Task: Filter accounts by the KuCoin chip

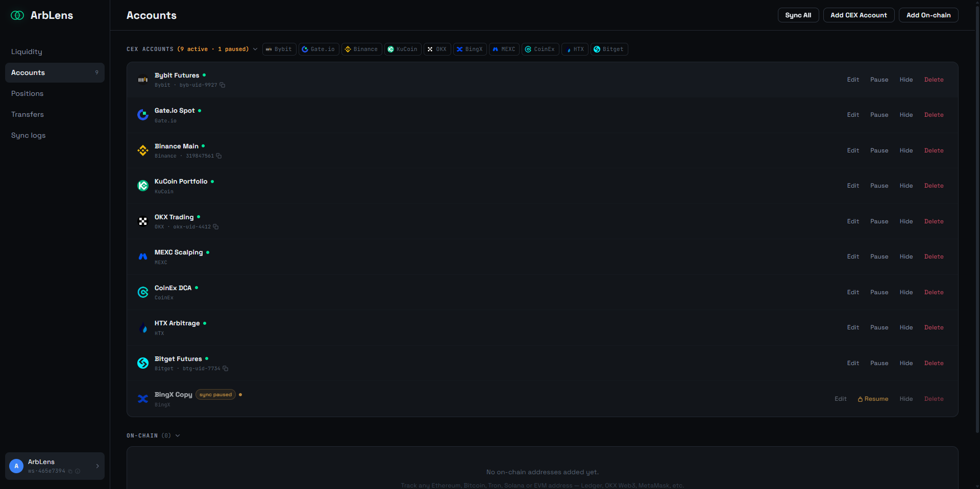Action: tap(403, 49)
